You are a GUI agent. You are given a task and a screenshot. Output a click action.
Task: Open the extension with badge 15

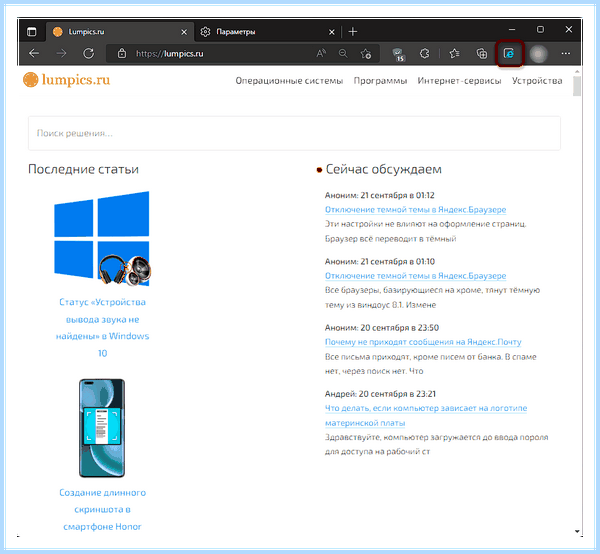pos(398,54)
